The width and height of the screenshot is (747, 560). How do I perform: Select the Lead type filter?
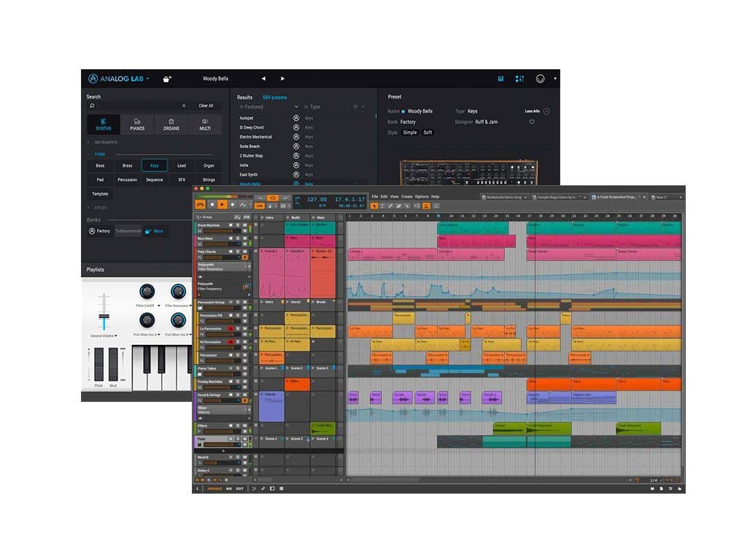click(x=182, y=166)
